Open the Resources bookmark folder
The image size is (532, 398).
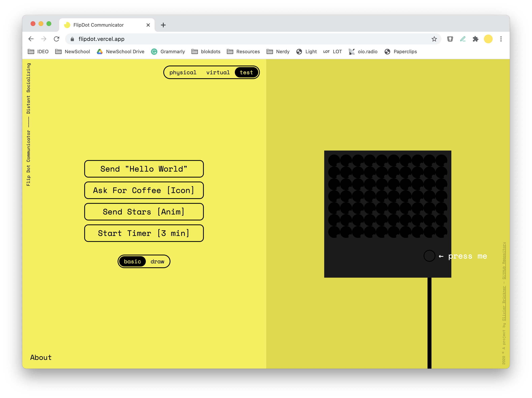click(243, 52)
